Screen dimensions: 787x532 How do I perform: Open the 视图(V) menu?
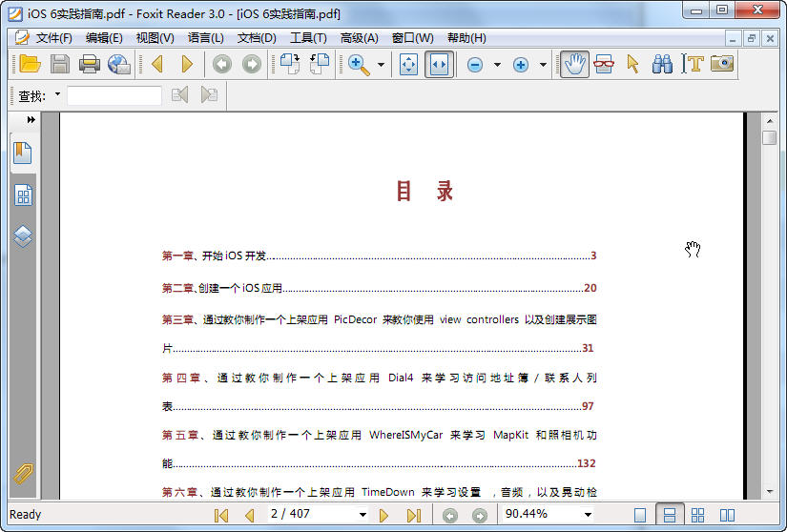point(155,38)
